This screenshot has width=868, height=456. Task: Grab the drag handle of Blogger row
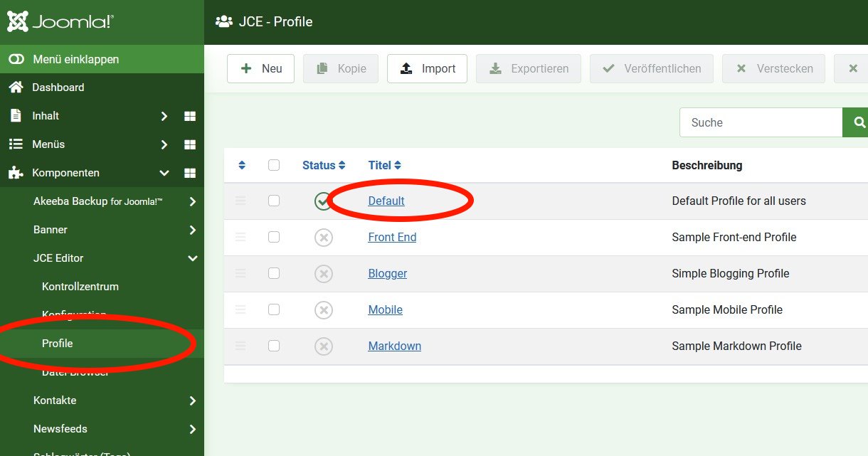click(240, 273)
